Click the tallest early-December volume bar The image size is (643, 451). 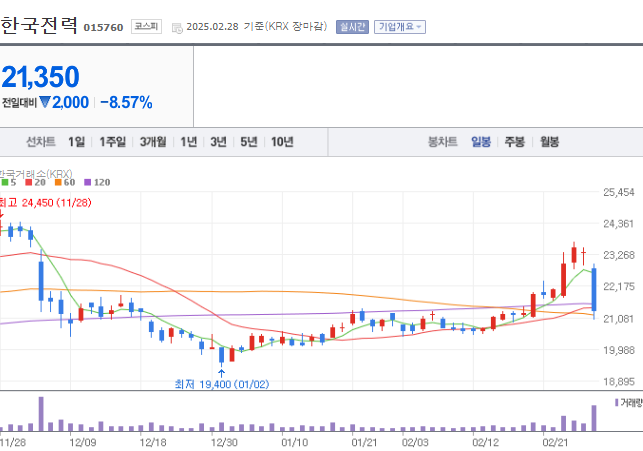(41, 414)
